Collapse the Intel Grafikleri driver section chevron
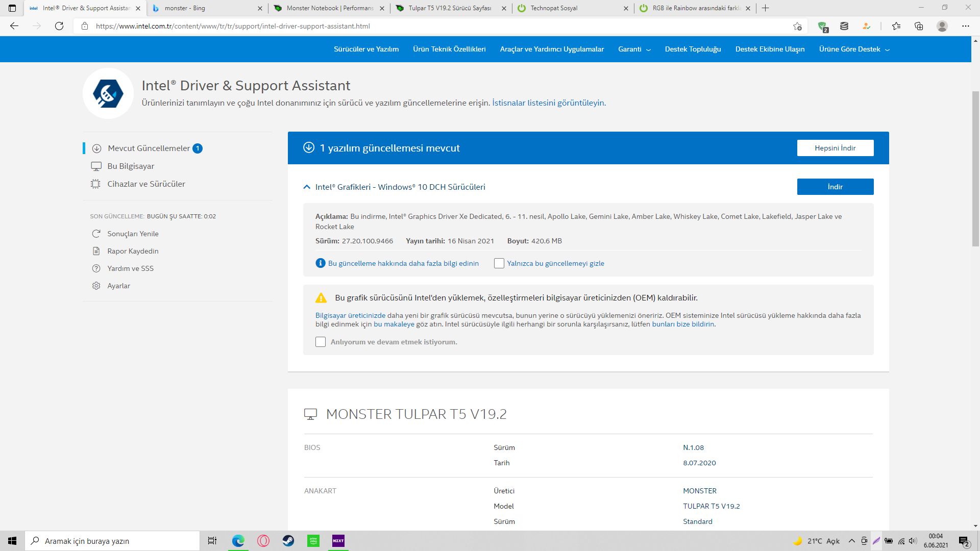This screenshot has height=551, width=980. 307,187
